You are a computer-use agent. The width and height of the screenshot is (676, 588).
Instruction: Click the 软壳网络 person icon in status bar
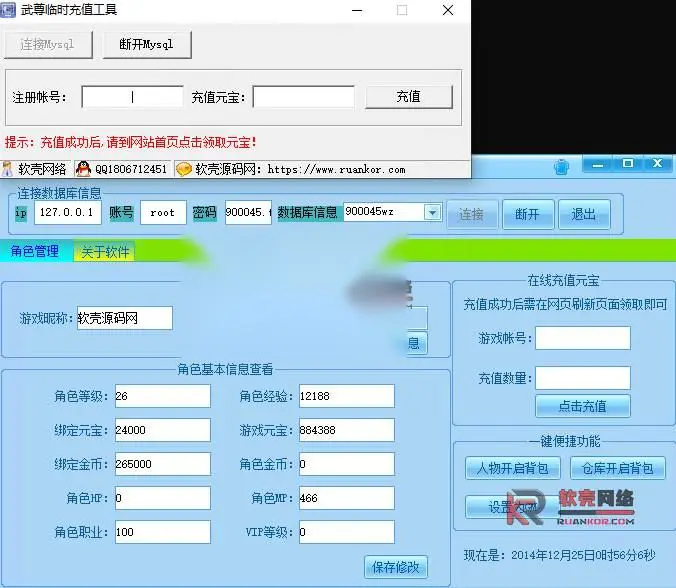pos(7,169)
